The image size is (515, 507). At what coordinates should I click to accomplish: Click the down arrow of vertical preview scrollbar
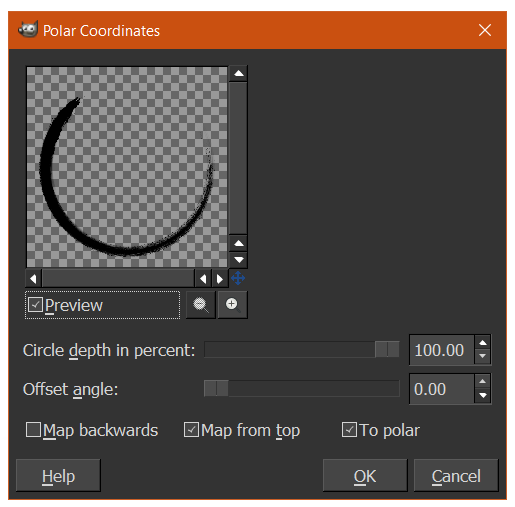point(239,260)
